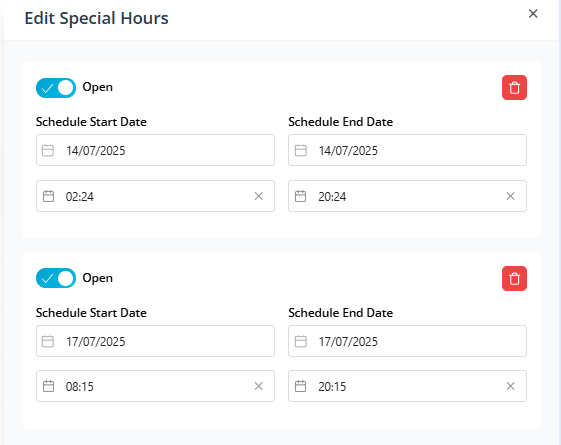Clear the 02:24 start time
Viewport: 561px width, 445px height.
coord(258,196)
